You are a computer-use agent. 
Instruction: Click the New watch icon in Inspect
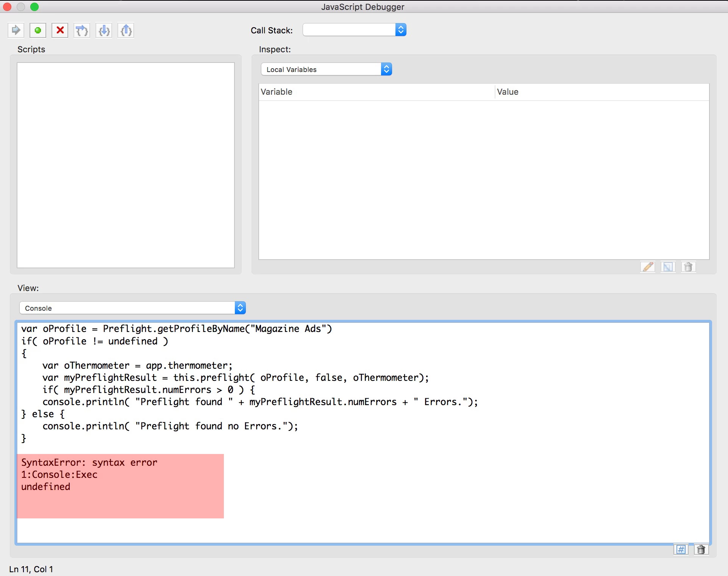pyautogui.click(x=668, y=267)
